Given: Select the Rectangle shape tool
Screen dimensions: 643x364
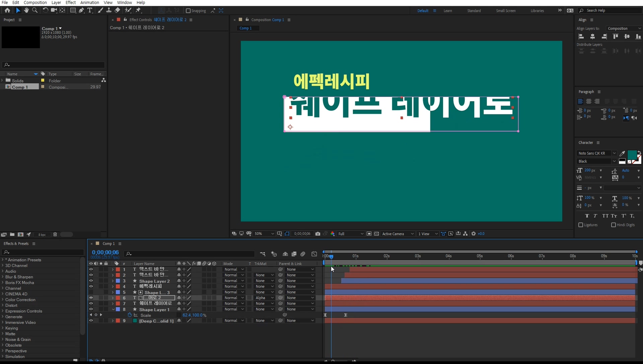Looking at the screenshot, I should pyautogui.click(x=73, y=10).
